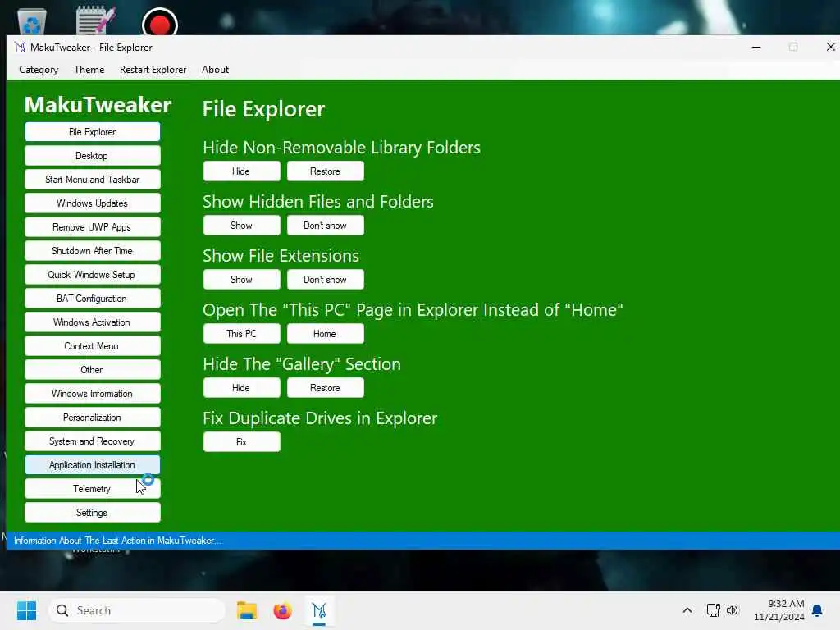Show hidden system tray icons chevron
Viewport: 840px width, 630px height.
tap(687, 610)
